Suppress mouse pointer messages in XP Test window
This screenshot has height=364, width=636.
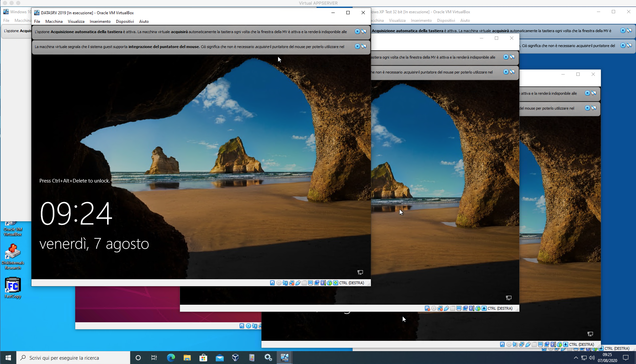tap(629, 45)
